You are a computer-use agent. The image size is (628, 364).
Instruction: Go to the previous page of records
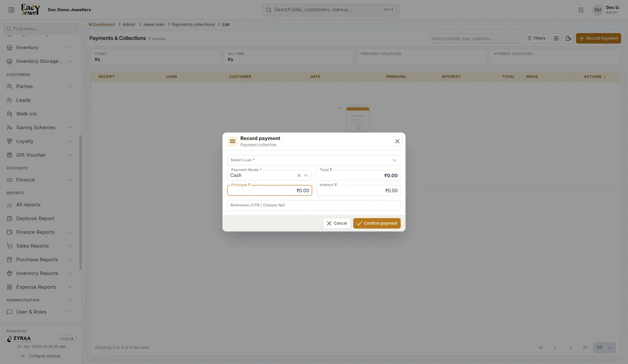(x=555, y=348)
